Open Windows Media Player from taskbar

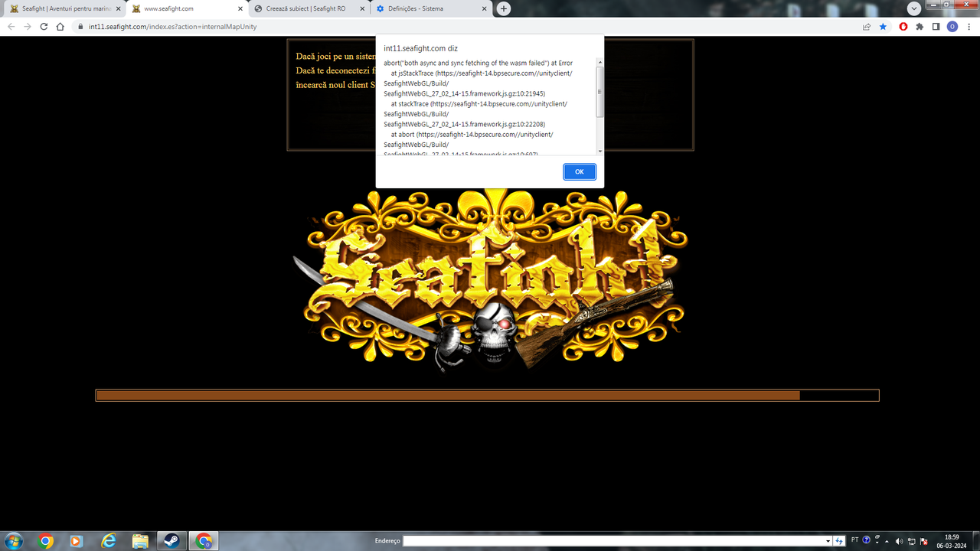[x=77, y=541]
